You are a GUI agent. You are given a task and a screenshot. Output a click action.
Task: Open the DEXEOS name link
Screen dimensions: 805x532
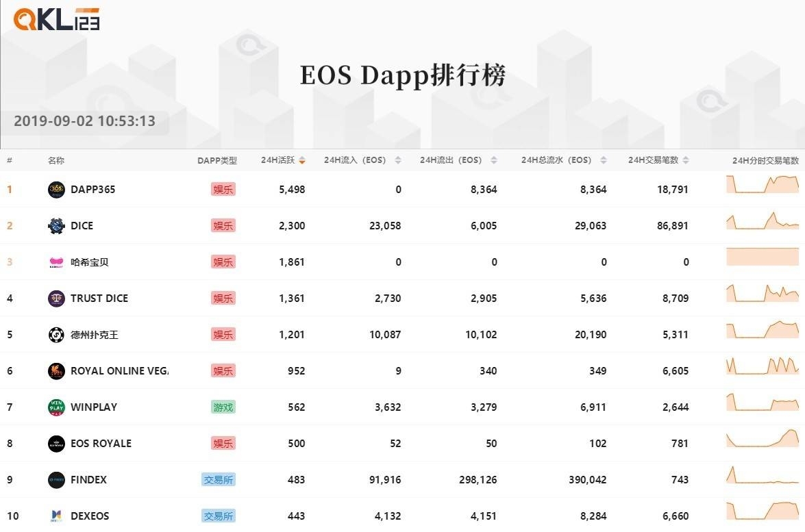tap(90, 516)
